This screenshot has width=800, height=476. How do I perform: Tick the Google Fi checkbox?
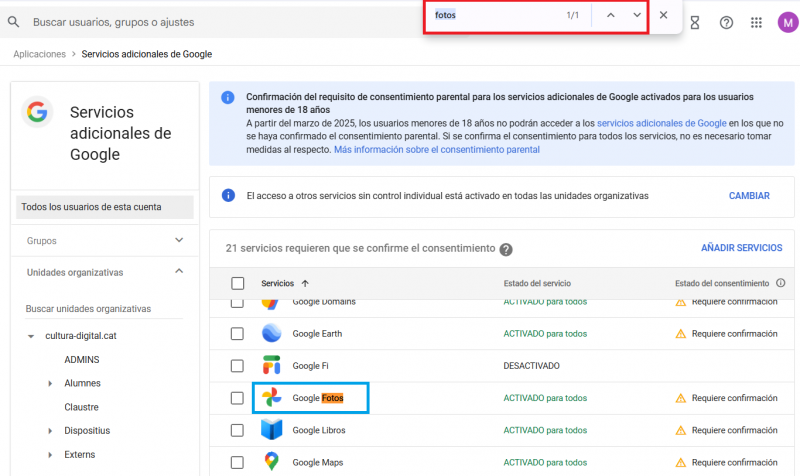pos(237,366)
